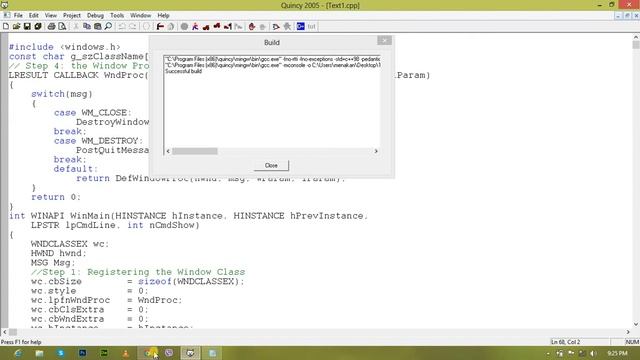Click the New file toolbar icon

(6, 27)
